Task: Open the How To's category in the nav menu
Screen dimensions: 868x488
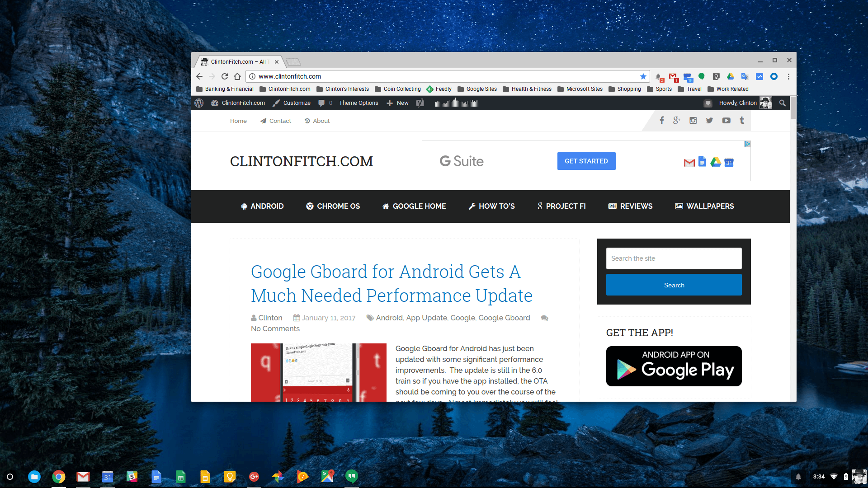Action: 492,206
